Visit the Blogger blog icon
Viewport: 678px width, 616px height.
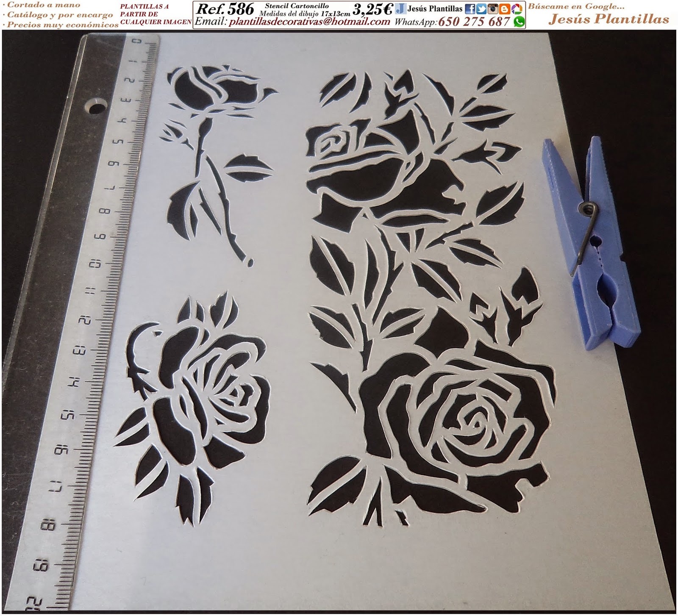coord(504,8)
